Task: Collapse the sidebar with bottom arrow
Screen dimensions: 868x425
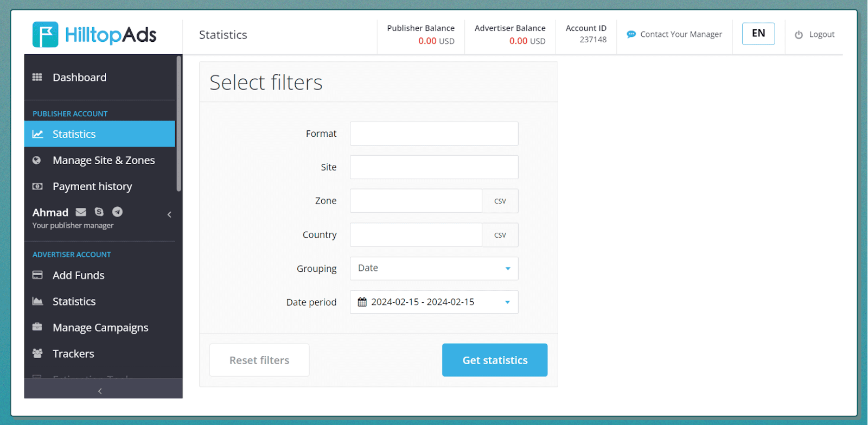Action: click(100, 391)
